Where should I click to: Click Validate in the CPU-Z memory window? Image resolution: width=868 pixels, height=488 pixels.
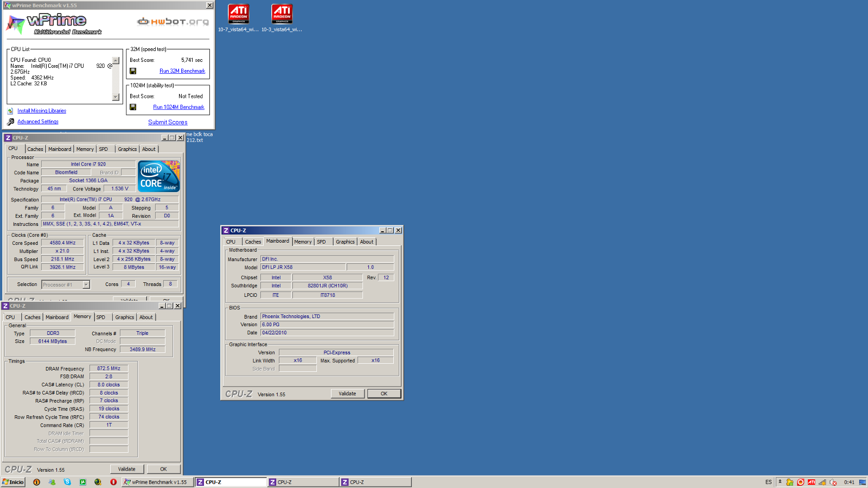[x=127, y=469]
